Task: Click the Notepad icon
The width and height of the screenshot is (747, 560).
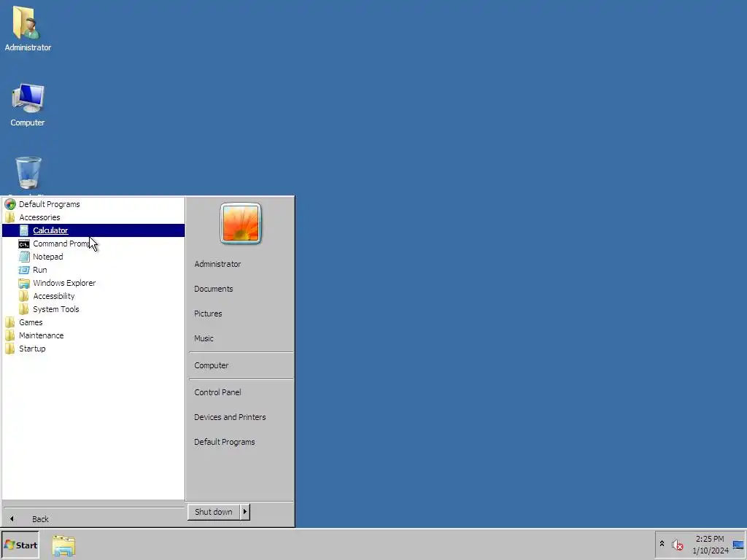Action: pos(24,257)
